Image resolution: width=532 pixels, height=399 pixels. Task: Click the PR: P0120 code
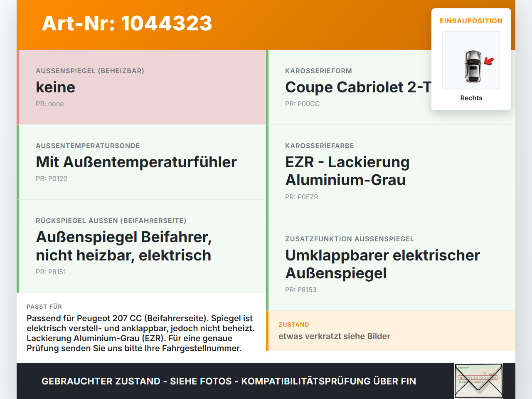click(52, 178)
